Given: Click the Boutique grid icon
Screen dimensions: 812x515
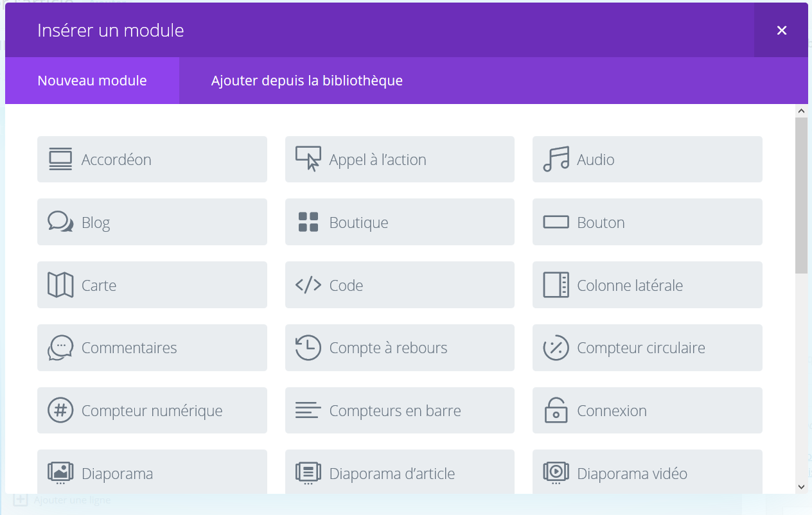Looking at the screenshot, I should (x=308, y=222).
